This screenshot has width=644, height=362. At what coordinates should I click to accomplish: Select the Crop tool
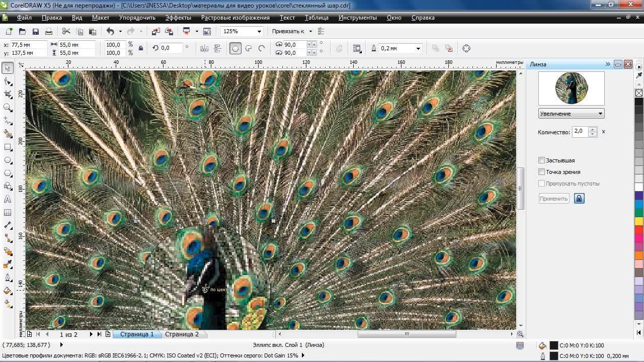[8, 94]
